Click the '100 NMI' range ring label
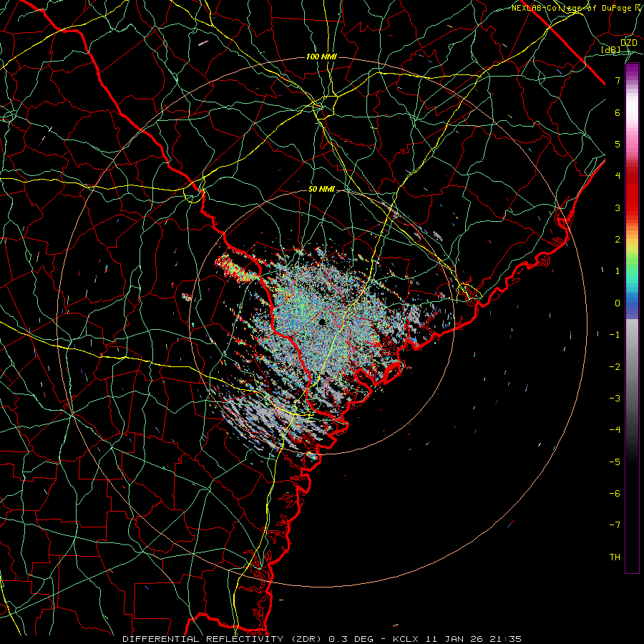644x644 pixels. point(321,57)
